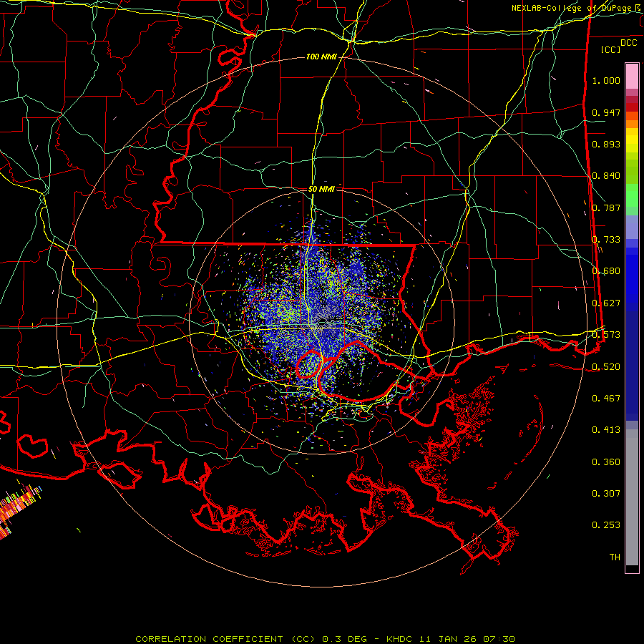Viewport: 644px width, 644px height.
Task: Click the Correlation Coefficient caption at bottom
Action: pos(225,639)
